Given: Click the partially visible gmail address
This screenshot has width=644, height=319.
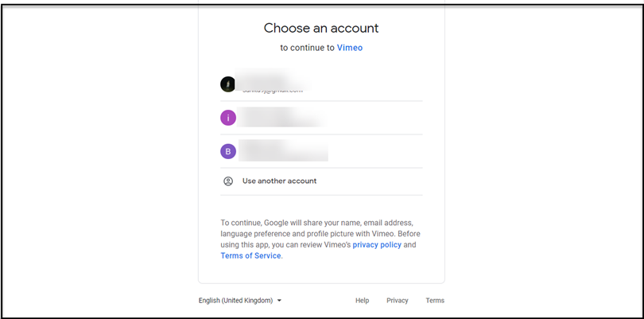Looking at the screenshot, I should click(x=273, y=91).
